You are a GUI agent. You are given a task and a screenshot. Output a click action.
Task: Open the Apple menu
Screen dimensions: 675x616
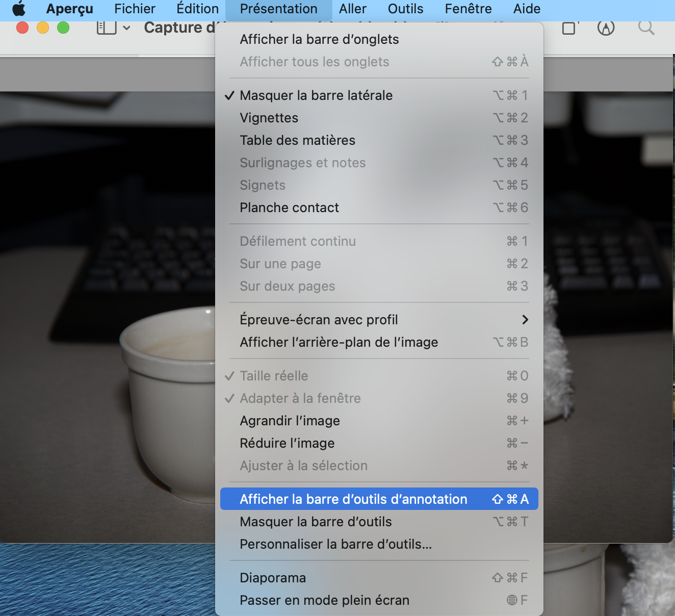(19, 9)
